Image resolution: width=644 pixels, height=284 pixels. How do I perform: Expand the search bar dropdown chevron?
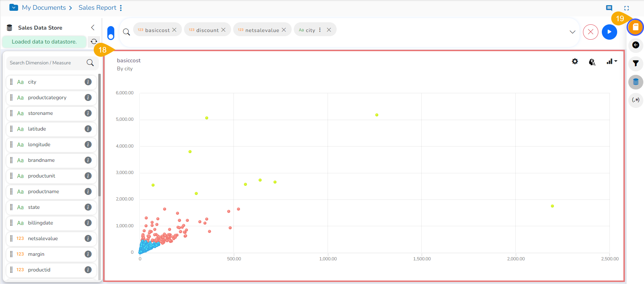pyautogui.click(x=572, y=32)
